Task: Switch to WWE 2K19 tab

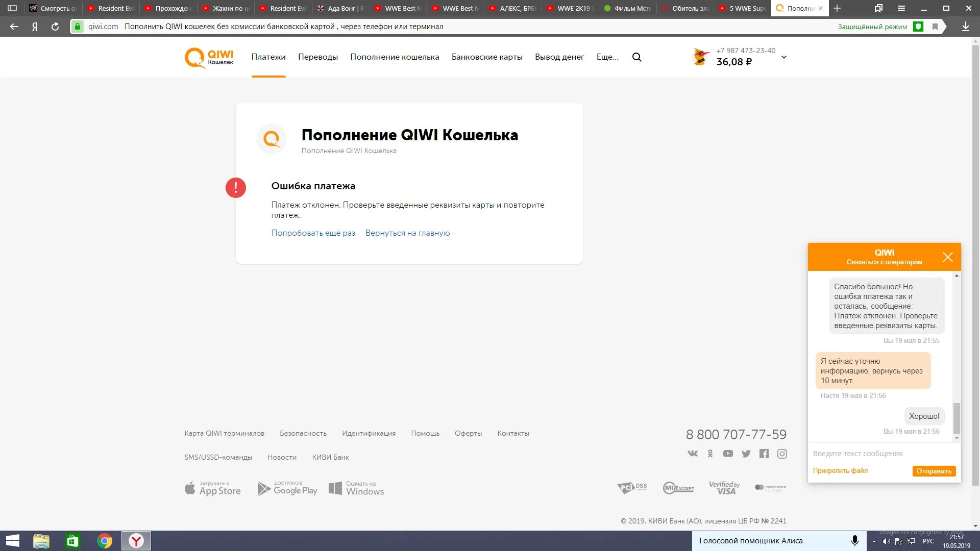Action: [570, 8]
